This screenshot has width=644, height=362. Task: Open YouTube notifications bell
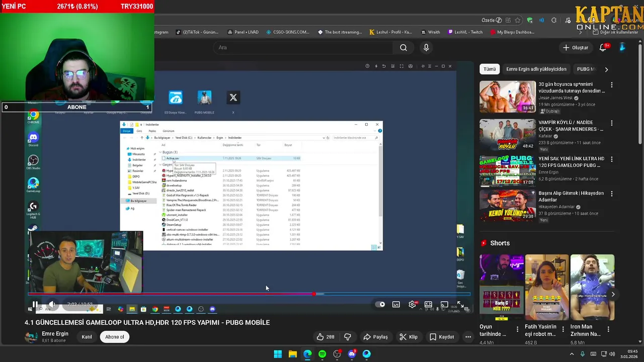pyautogui.click(x=603, y=47)
